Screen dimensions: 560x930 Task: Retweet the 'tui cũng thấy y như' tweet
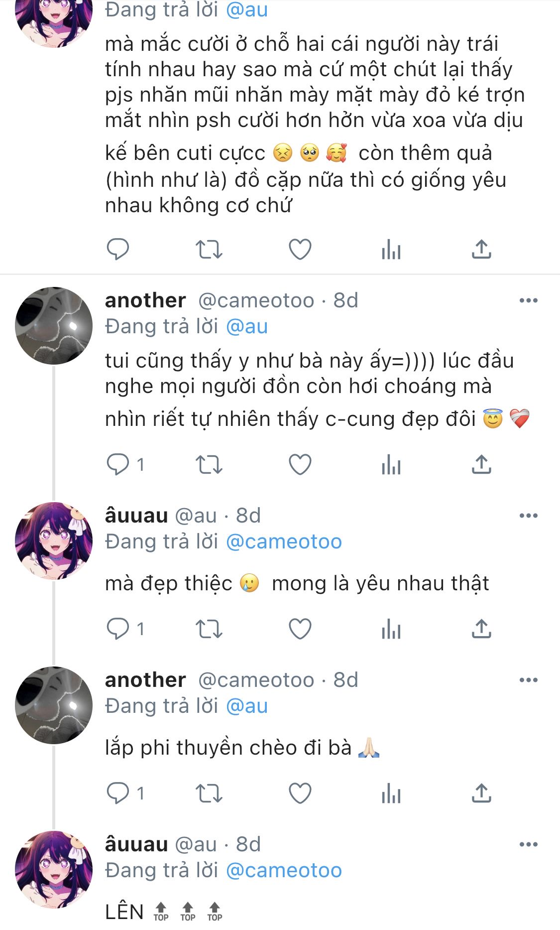click(209, 464)
